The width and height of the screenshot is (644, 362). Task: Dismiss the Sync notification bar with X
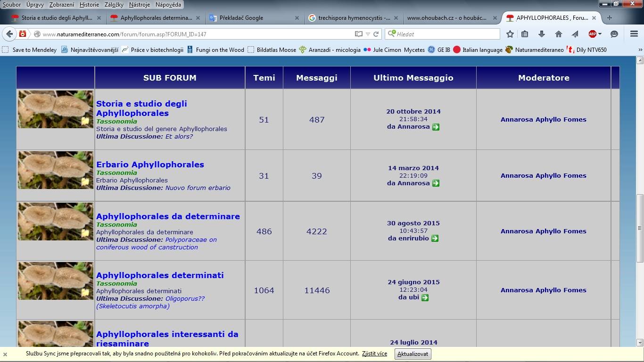[x=5, y=354]
